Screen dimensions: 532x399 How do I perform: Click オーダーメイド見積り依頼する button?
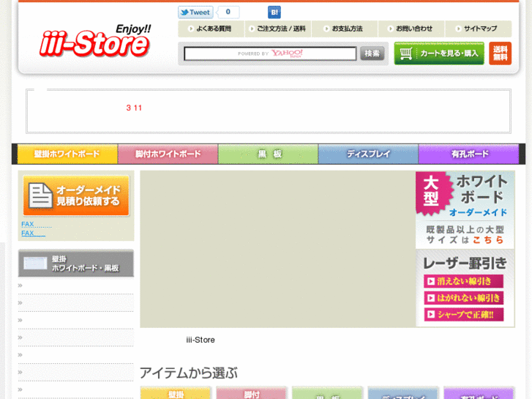coord(76,195)
